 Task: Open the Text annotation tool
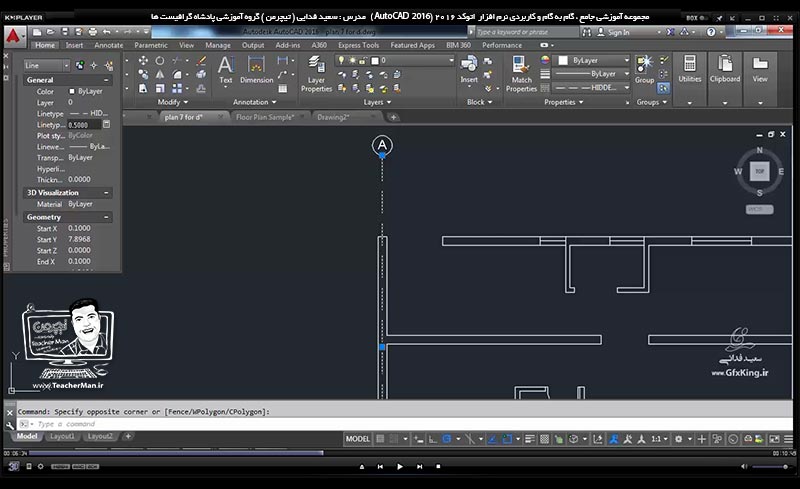click(x=226, y=70)
